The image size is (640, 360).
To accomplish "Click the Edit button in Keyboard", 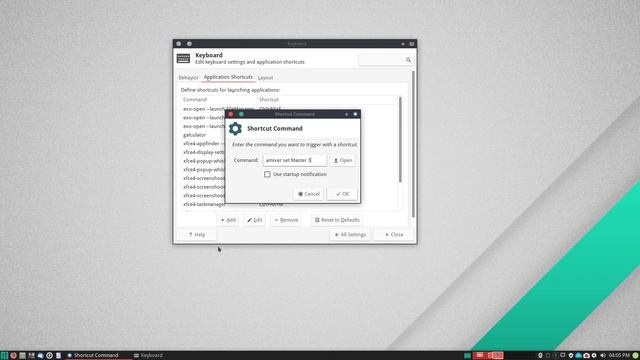I will tap(255, 220).
